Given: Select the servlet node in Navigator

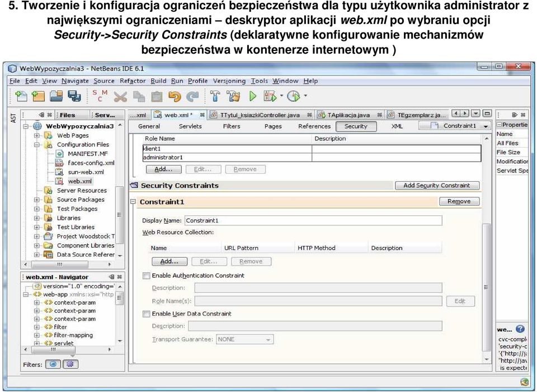Looking at the screenshot, I should (x=64, y=343).
